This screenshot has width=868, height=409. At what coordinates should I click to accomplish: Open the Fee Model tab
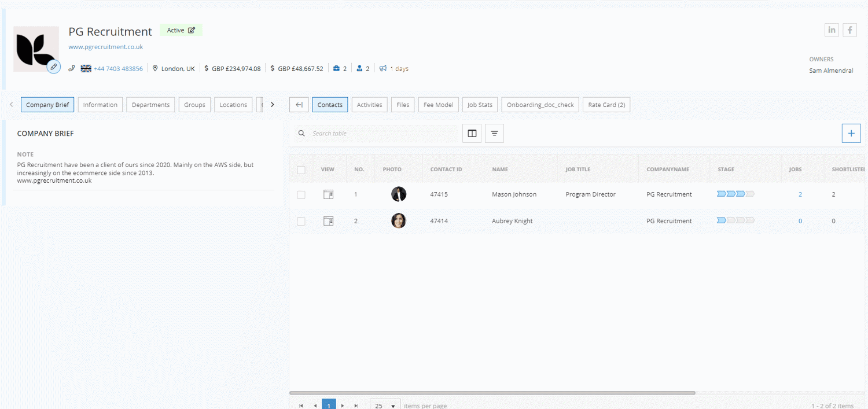tap(438, 105)
